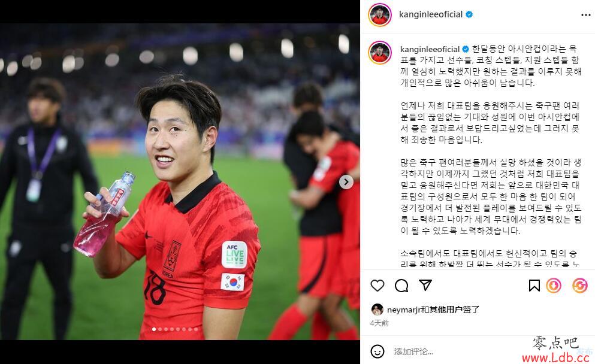Click the caption author avatar

[x=379, y=52]
